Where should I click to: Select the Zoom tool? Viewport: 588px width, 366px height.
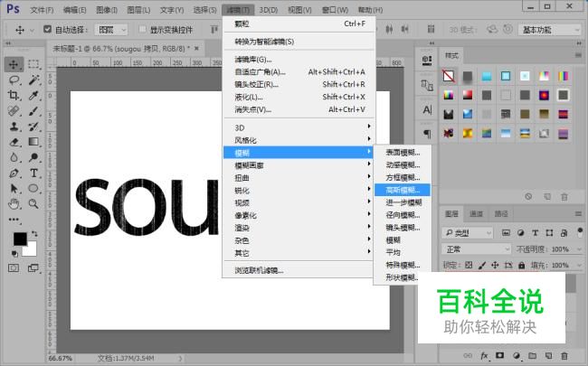coord(33,204)
